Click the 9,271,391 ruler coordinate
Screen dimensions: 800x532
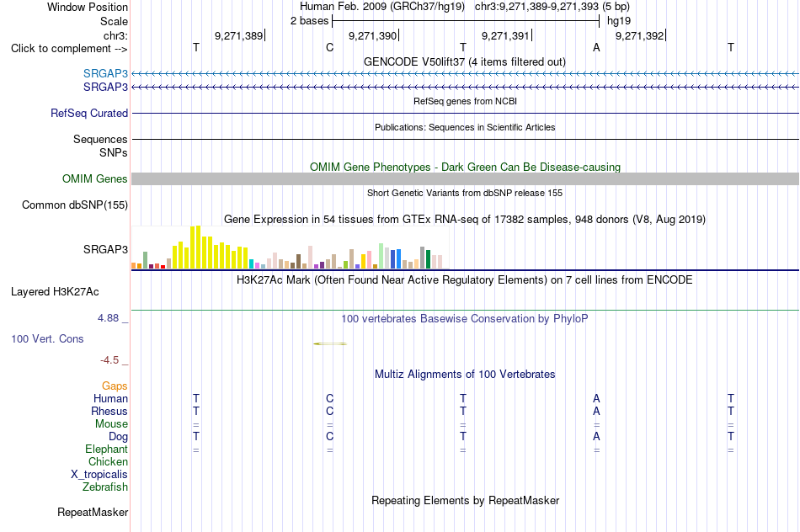(x=505, y=35)
